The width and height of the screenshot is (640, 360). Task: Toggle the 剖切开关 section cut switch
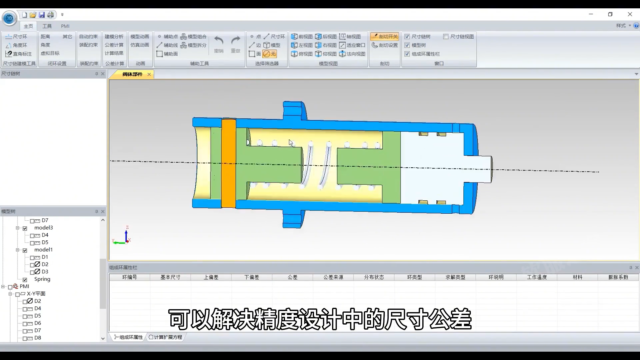(384, 36)
